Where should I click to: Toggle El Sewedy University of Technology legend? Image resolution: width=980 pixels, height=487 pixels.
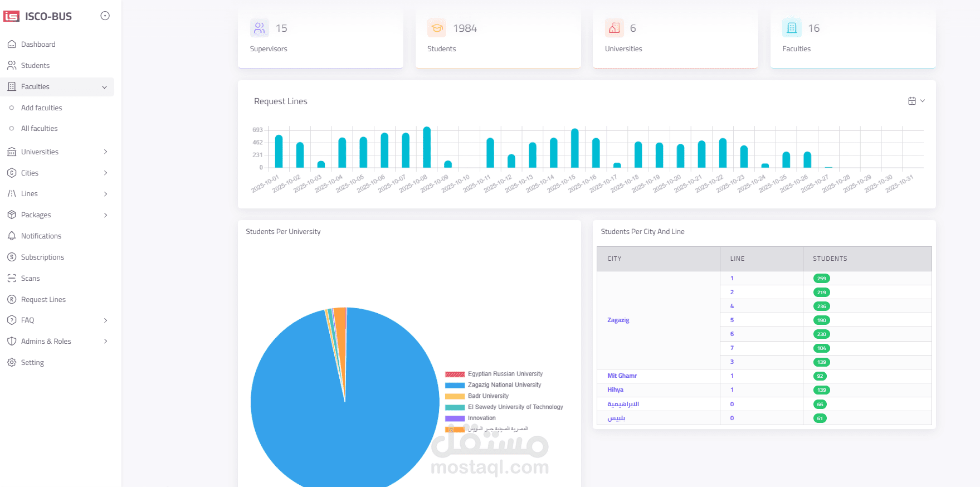tap(504, 407)
